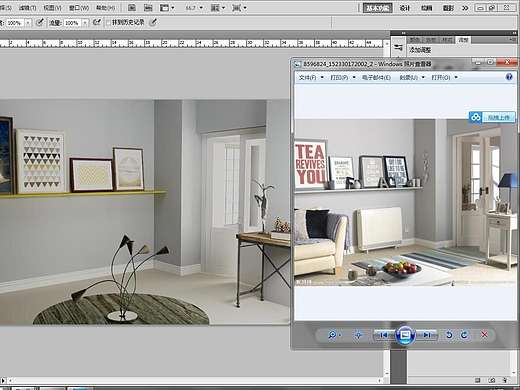The height and width of the screenshot is (390, 520).
Task: Click the Photo Viewer title bar icon
Action: pos(297,64)
